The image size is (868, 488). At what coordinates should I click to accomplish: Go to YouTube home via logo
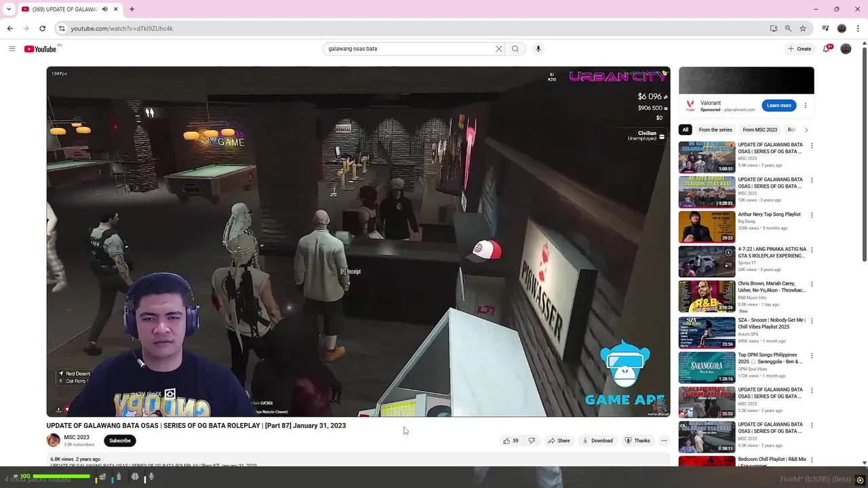coord(40,49)
